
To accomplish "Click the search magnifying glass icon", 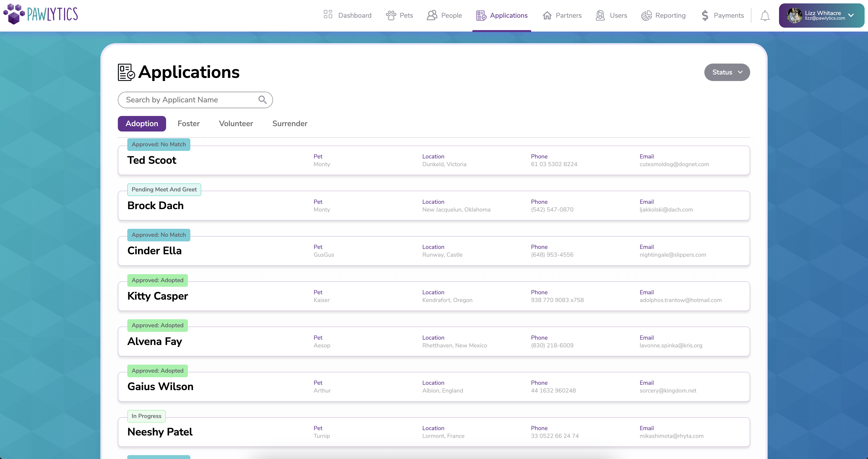I will tap(262, 100).
